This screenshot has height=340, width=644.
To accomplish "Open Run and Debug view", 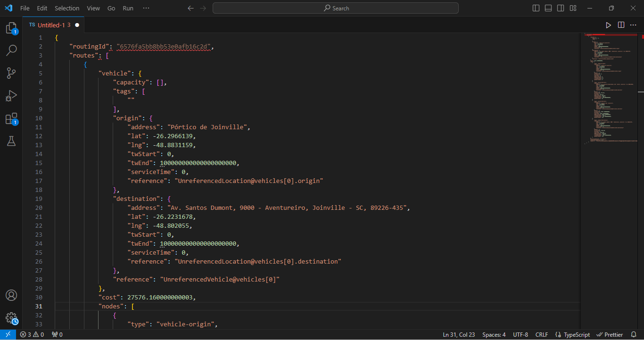I will [11, 96].
